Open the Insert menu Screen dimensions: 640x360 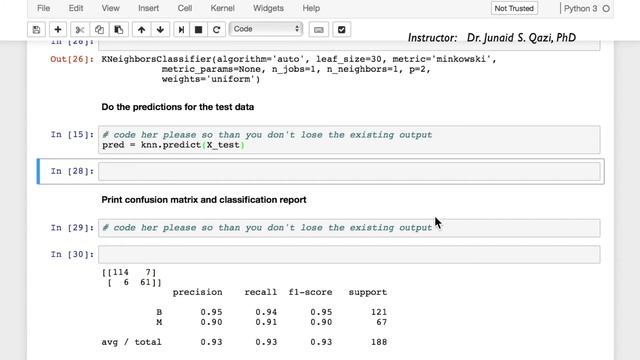coord(148,8)
